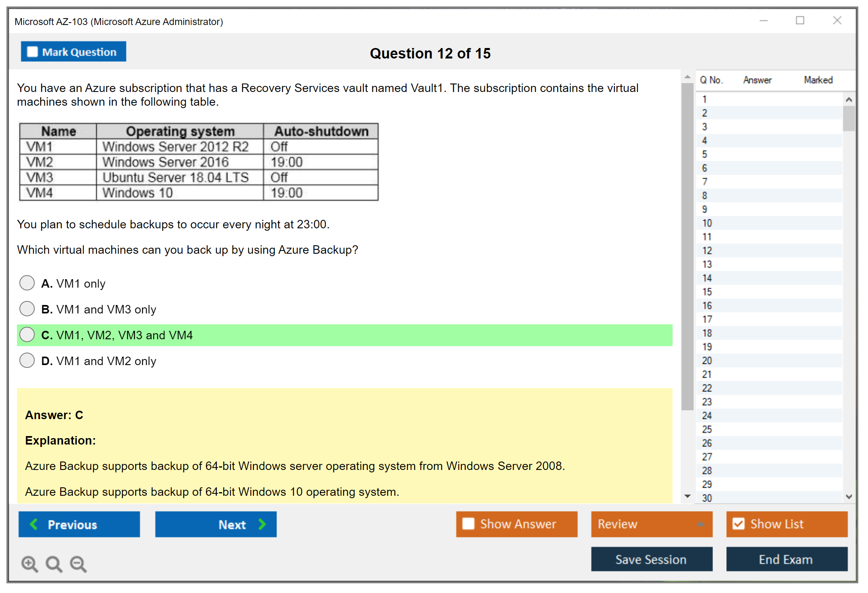
Task: Toggle the Mark Question checkbox
Action: (x=32, y=52)
